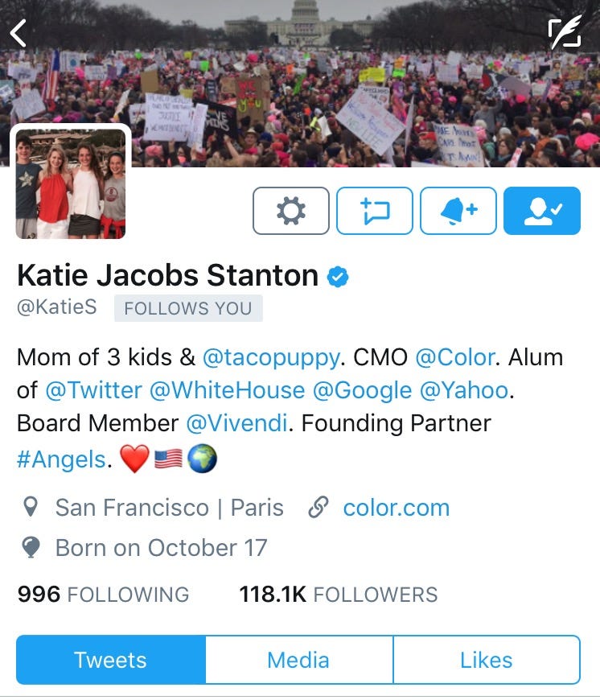600x700 pixels.
Task: Click the location pin icon
Action: (x=31, y=507)
